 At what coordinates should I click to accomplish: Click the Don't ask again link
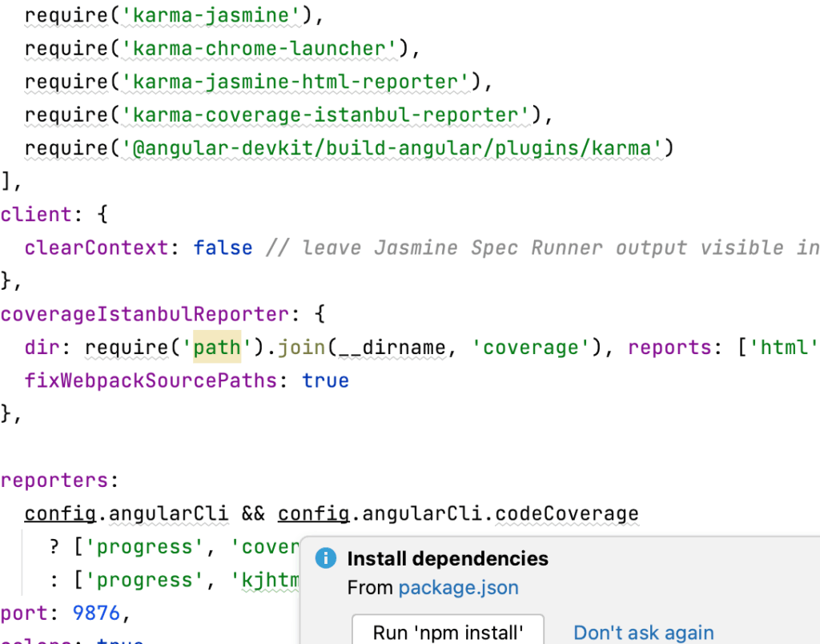point(643,632)
